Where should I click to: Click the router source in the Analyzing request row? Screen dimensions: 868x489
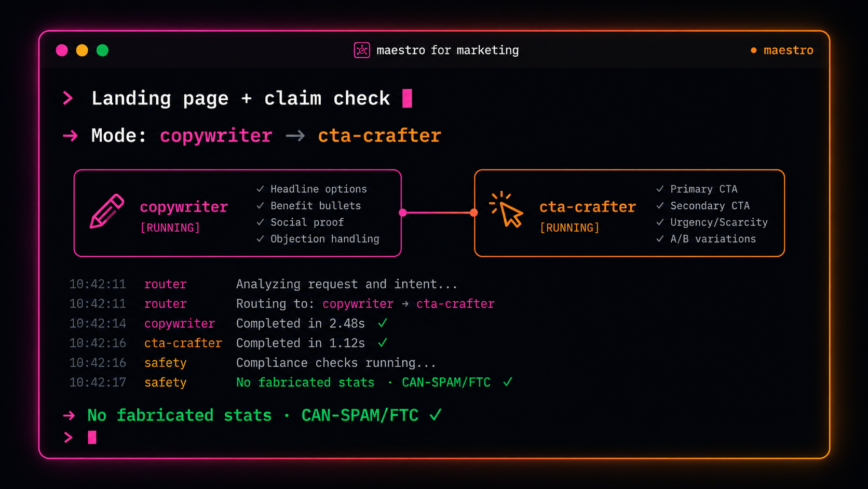166,284
